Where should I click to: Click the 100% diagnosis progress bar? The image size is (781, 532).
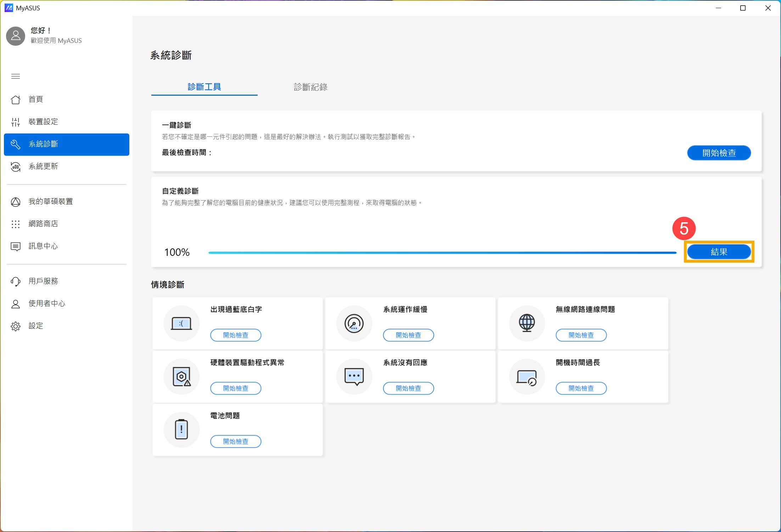click(442, 253)
